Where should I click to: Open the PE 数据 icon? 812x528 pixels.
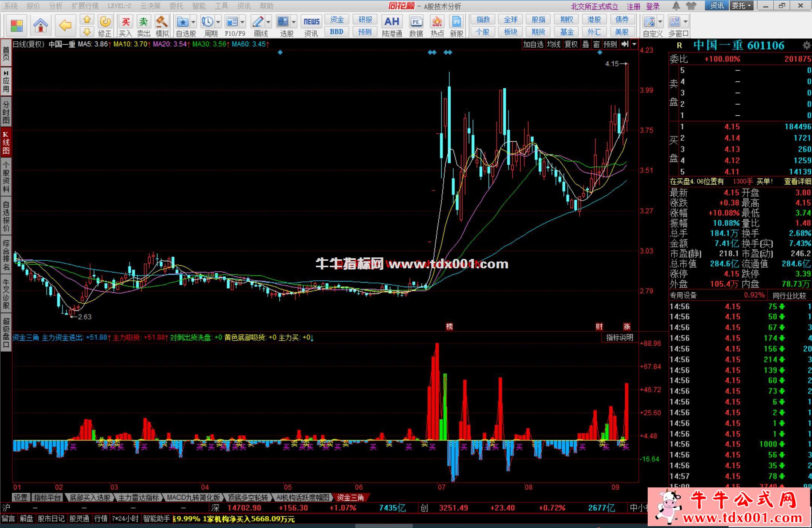click(416, 21)
